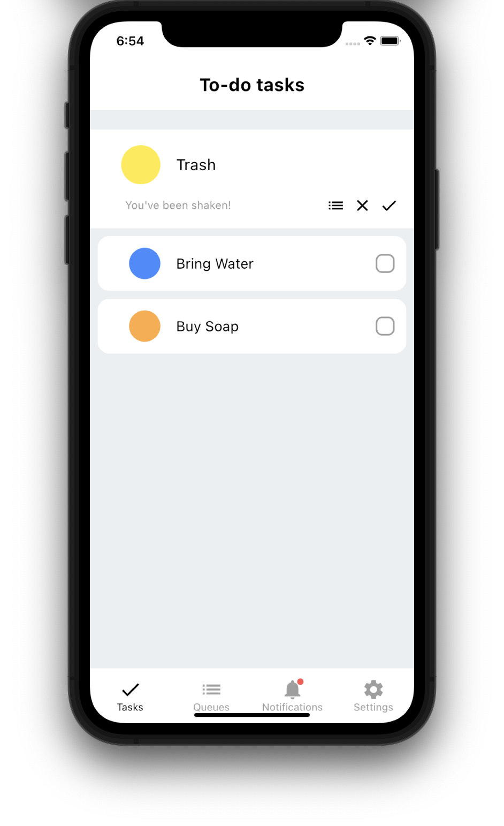Tap the Bring Water task name
504x826 pixels.
[215, 264]
